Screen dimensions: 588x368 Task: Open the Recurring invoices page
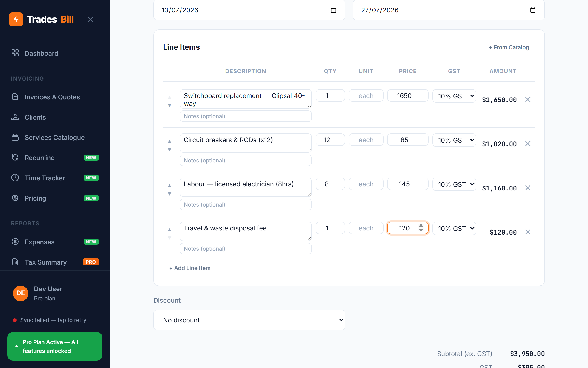(55, 158)
